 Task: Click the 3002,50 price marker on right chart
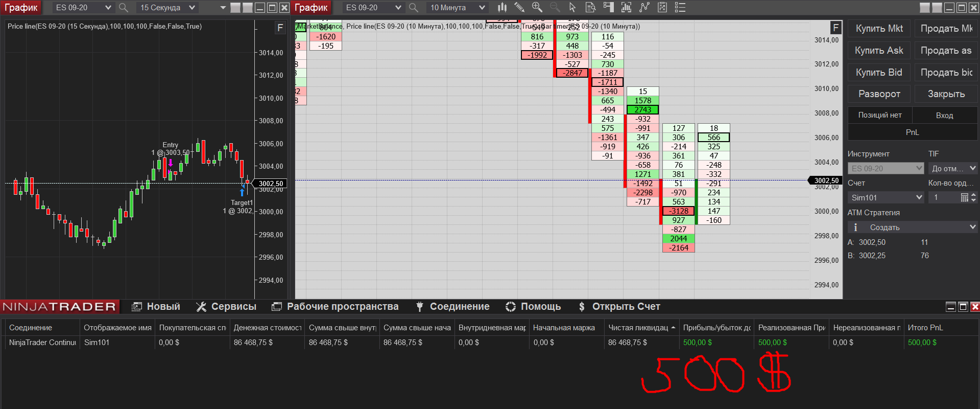[825, 180]
